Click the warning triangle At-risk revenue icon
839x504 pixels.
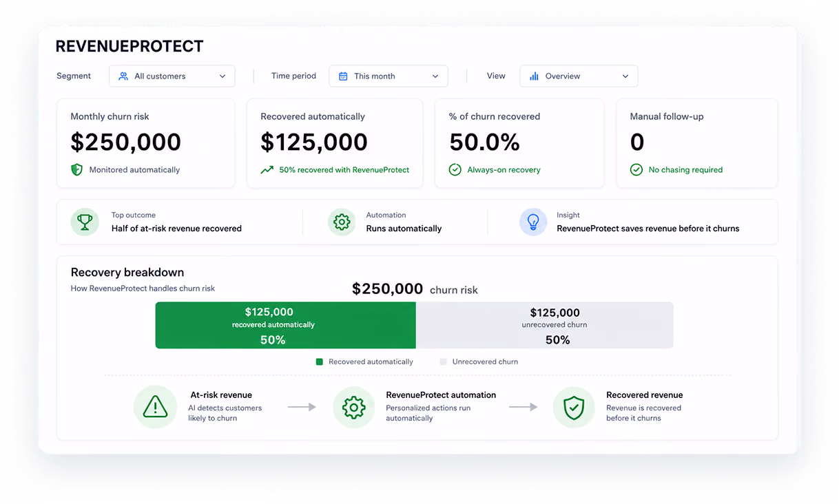coord(156,407)
